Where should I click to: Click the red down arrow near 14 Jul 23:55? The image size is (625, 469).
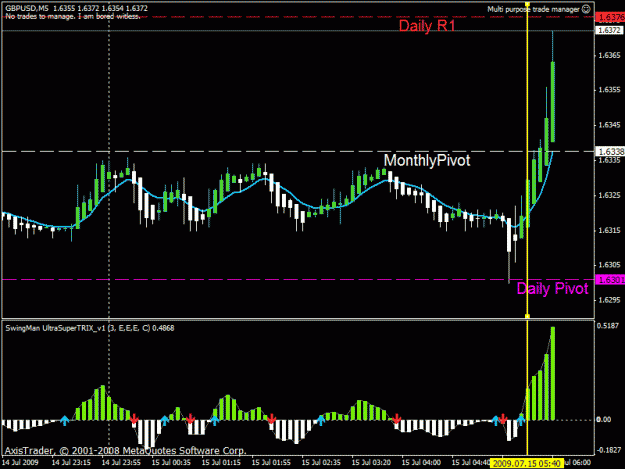(134, 419)
